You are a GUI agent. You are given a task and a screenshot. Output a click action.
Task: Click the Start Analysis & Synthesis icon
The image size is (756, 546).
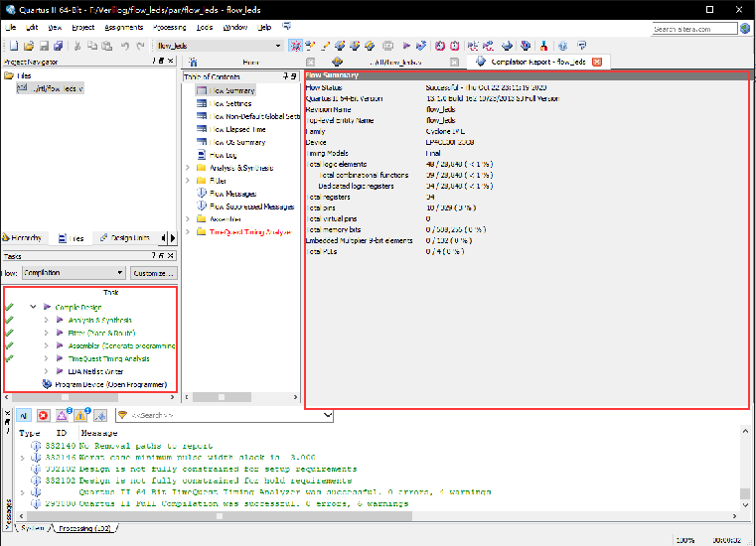(421, 46)
